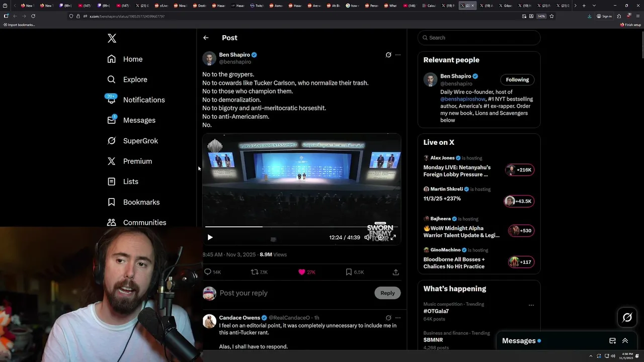
Task: Click the Following button for Ben Shapiro
Action: coord(517,79)
